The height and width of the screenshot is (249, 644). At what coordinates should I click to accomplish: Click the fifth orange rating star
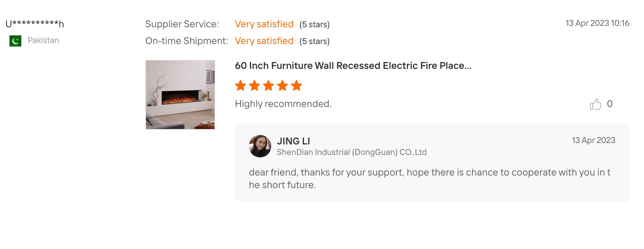tap(296, 86)
